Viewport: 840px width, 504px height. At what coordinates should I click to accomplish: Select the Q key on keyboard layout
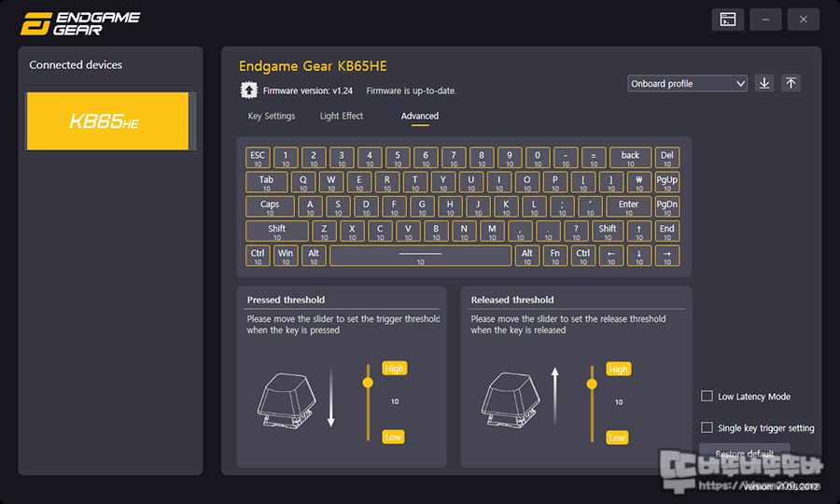click(x=303, y=182)
